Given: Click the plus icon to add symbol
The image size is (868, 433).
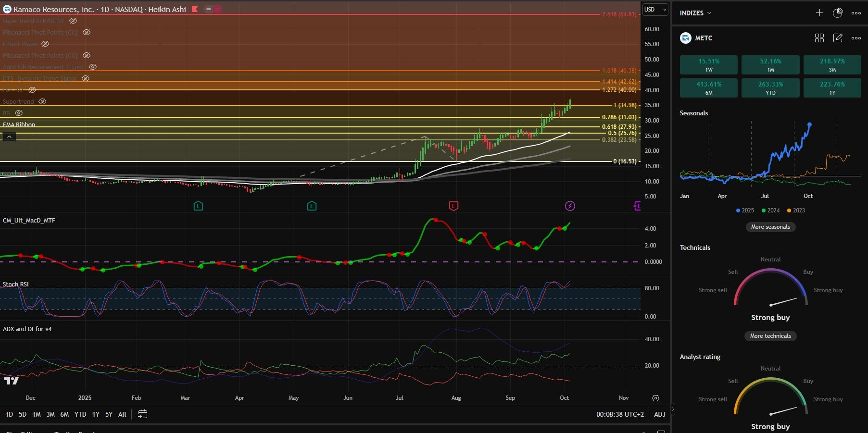Looking at the screenshot, I should click(x=819, y=13).
